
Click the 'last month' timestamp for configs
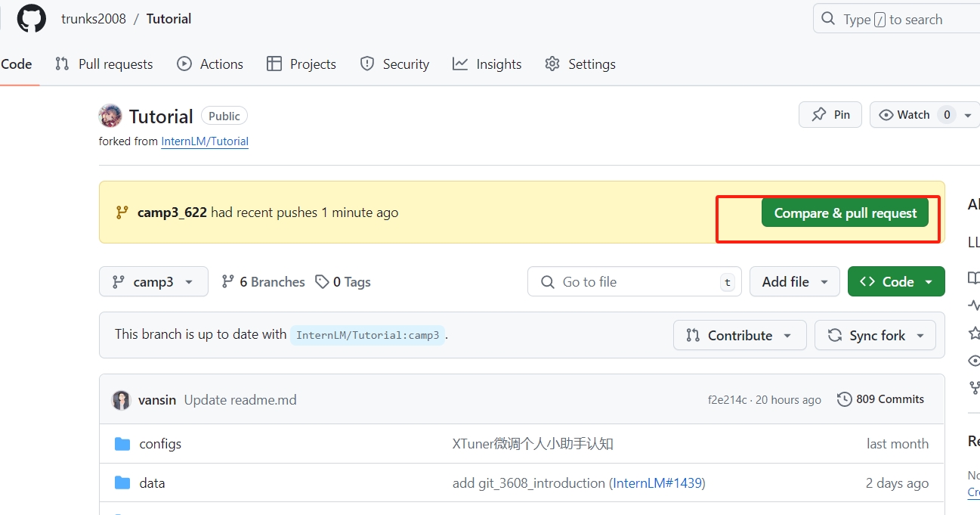point(898,444)
